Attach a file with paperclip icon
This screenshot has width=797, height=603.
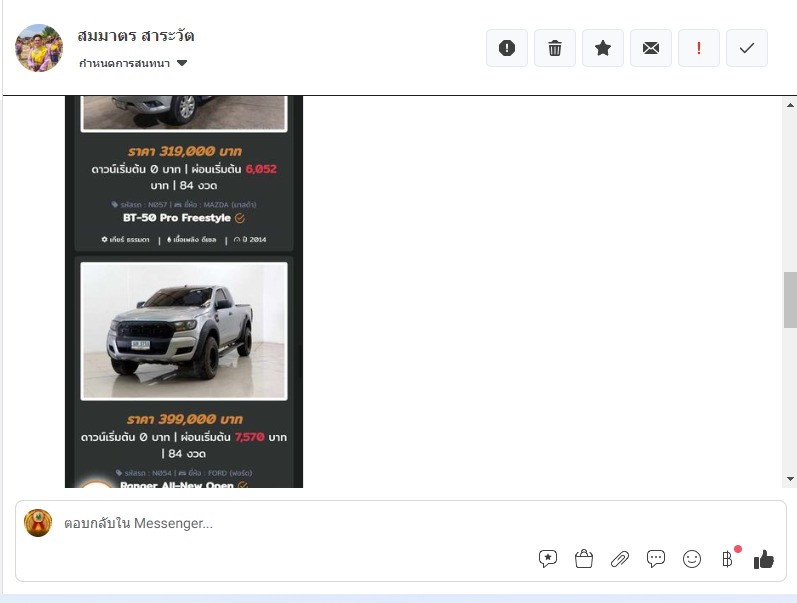click(x=620, y=559)
